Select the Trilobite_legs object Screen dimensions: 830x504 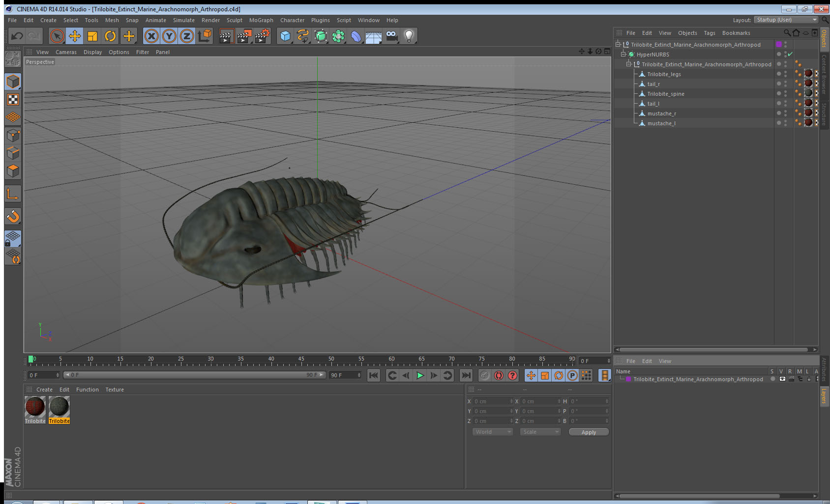[664, 74]
